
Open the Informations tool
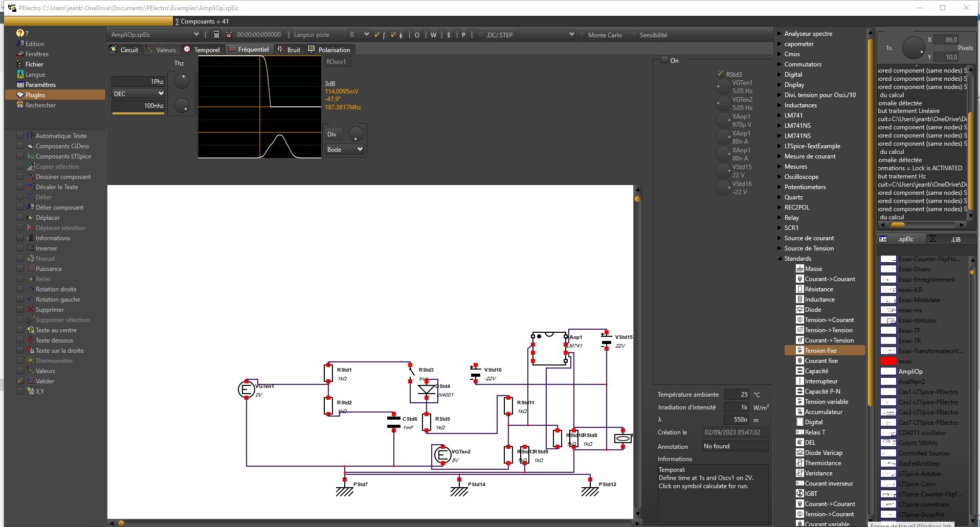(53, 238)
